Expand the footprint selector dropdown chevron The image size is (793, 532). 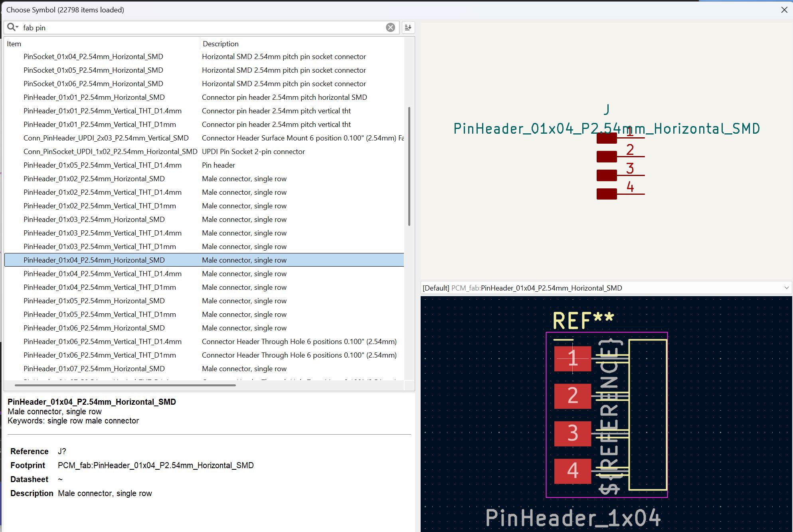pos(786,288)
